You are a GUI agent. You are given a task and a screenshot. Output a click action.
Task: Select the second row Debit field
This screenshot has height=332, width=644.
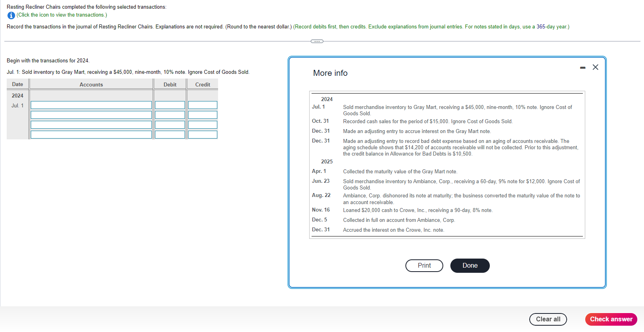point(170,115)
